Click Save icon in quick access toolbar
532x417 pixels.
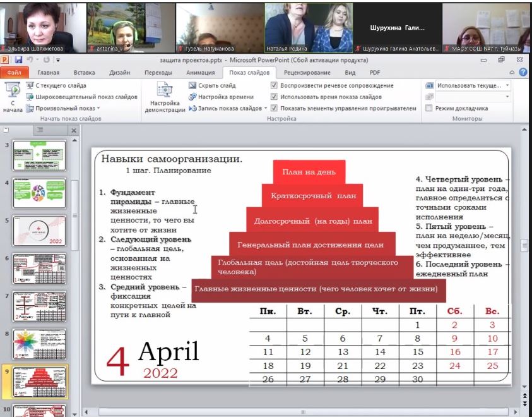[x=18, y=60]
